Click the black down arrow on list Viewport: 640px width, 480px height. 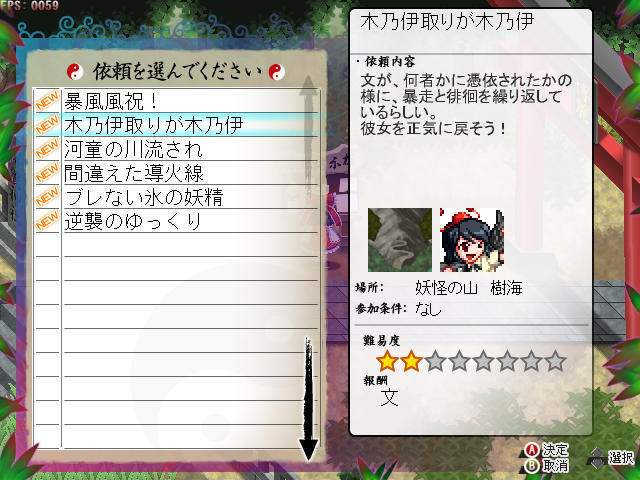309,400
